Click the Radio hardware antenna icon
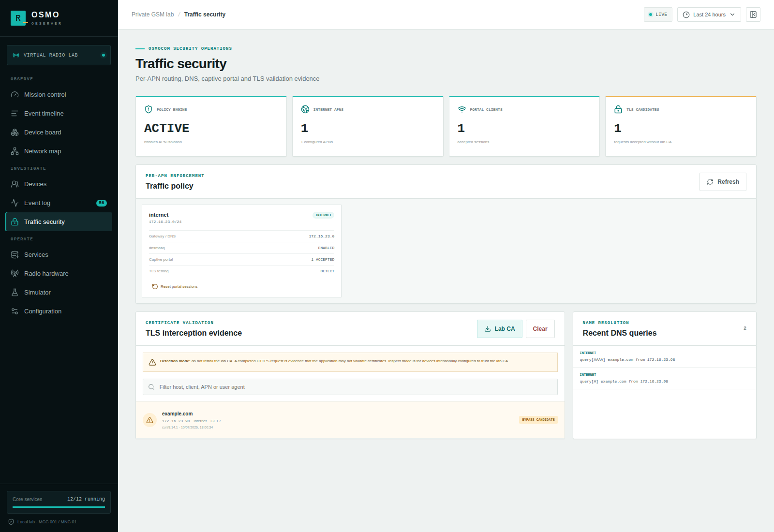774x532 pixels. (x=15, y=274)
